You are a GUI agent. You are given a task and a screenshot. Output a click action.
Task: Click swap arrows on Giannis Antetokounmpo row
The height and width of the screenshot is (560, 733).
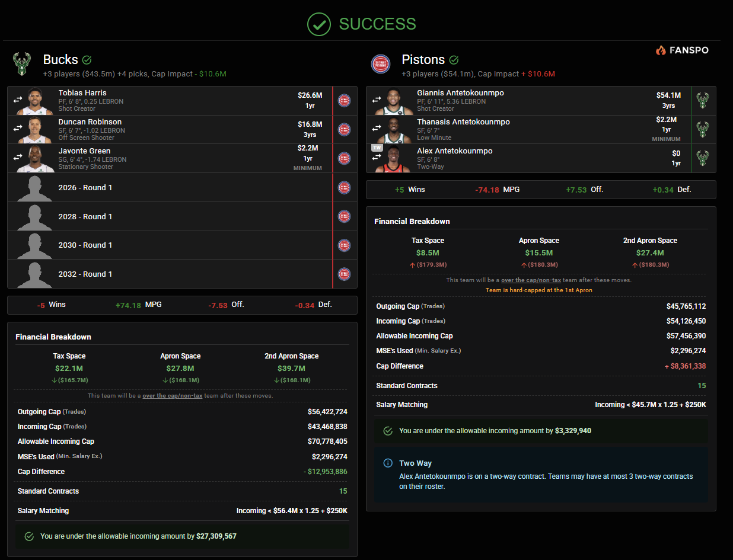tap(377, 101)
